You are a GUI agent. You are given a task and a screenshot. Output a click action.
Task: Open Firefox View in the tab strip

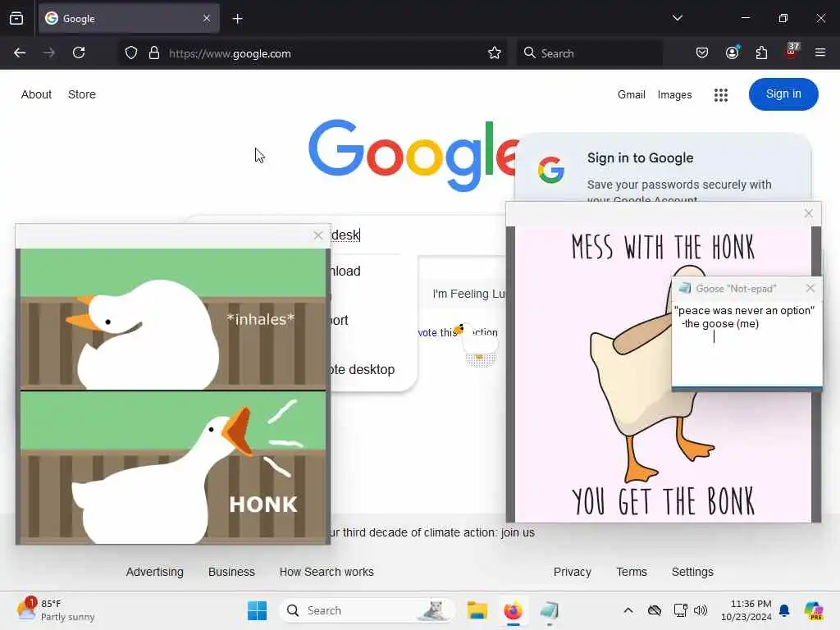[16, 19]
